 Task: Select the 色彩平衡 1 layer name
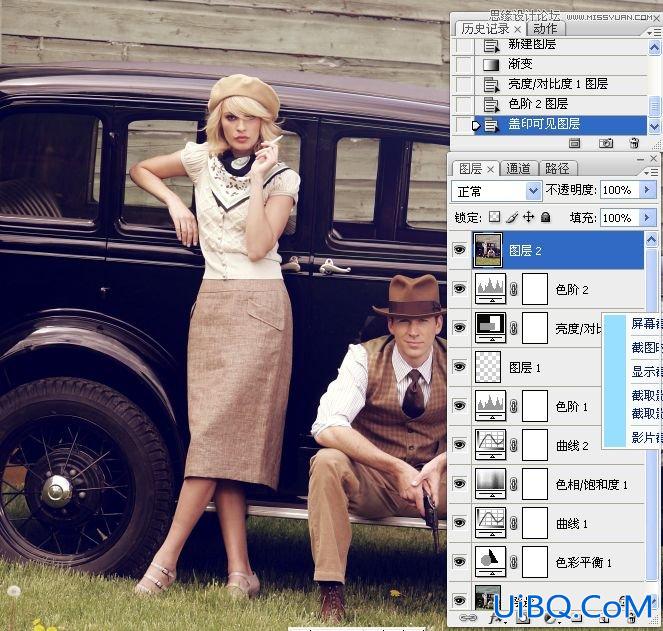(584, 562)
